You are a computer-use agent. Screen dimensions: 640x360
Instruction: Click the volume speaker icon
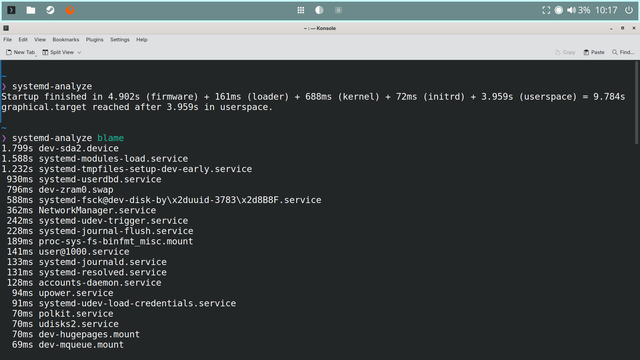click(571, 10)
